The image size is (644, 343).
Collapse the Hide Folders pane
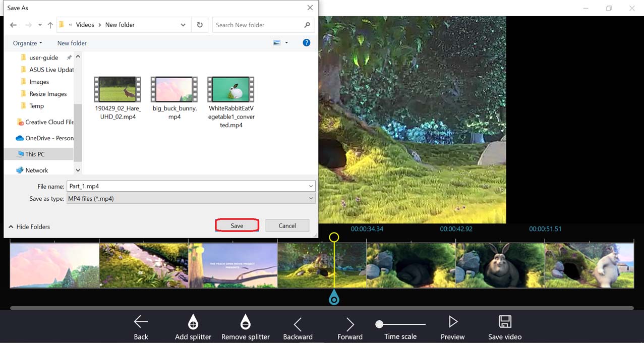pos(29,227)
